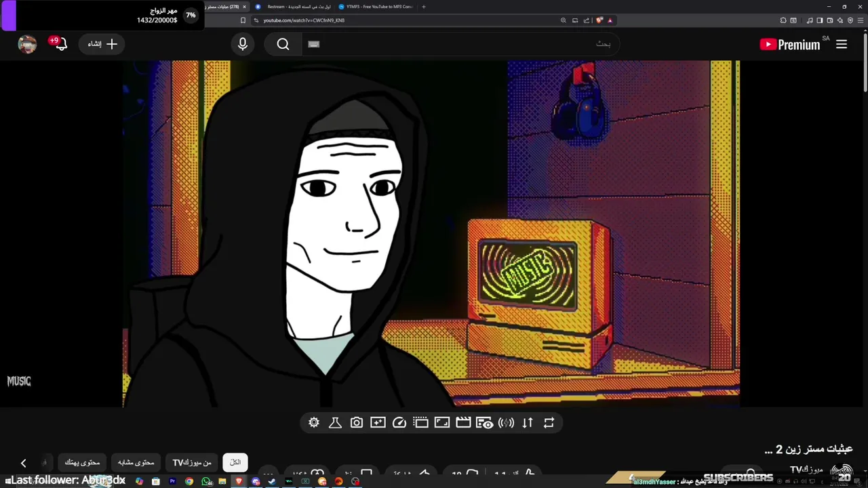Open browser main menu at toolbar end

click(x=860, y=20)
